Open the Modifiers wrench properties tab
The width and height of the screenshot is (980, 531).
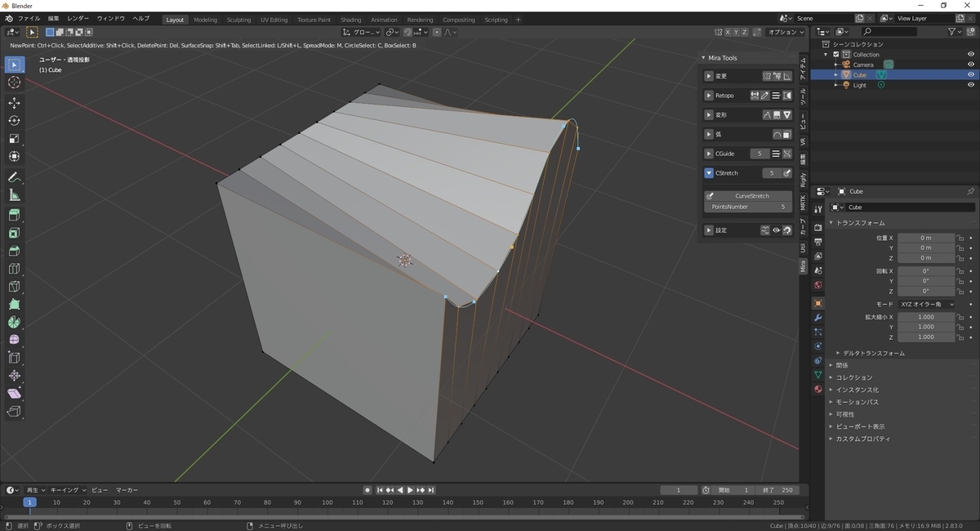pyautogui.click(x=817, y=317)
